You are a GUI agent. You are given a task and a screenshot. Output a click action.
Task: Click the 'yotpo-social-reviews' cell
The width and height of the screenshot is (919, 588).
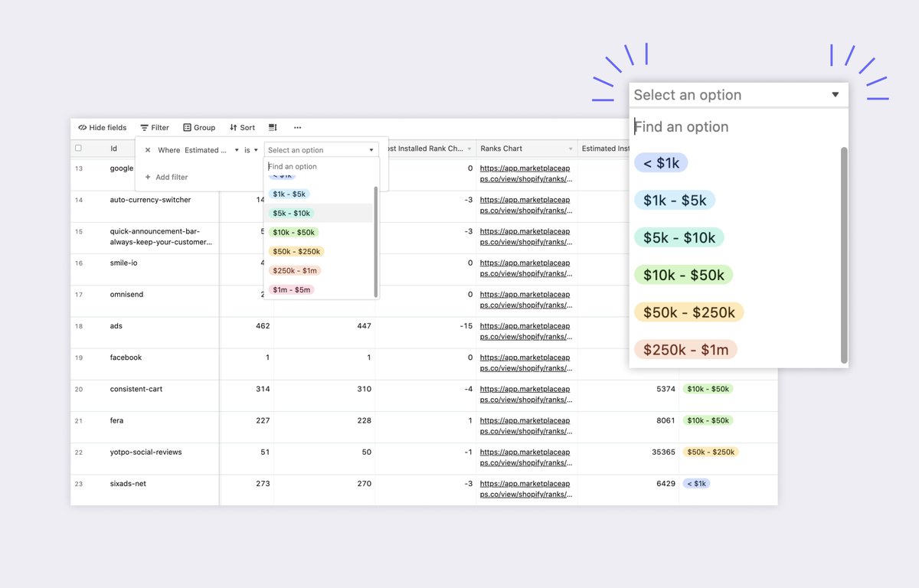(x=146, y=452)
